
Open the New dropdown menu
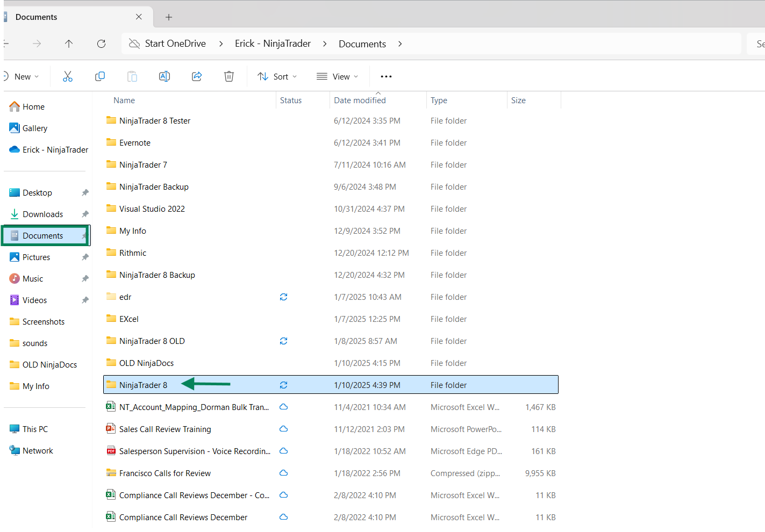tap(22, 76)
